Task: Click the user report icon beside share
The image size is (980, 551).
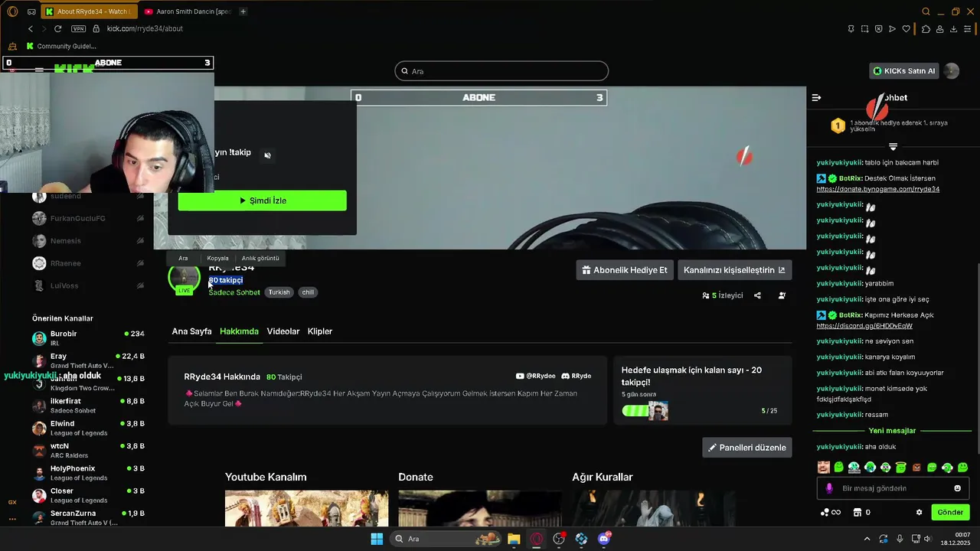Action: [x=782, y=295]
